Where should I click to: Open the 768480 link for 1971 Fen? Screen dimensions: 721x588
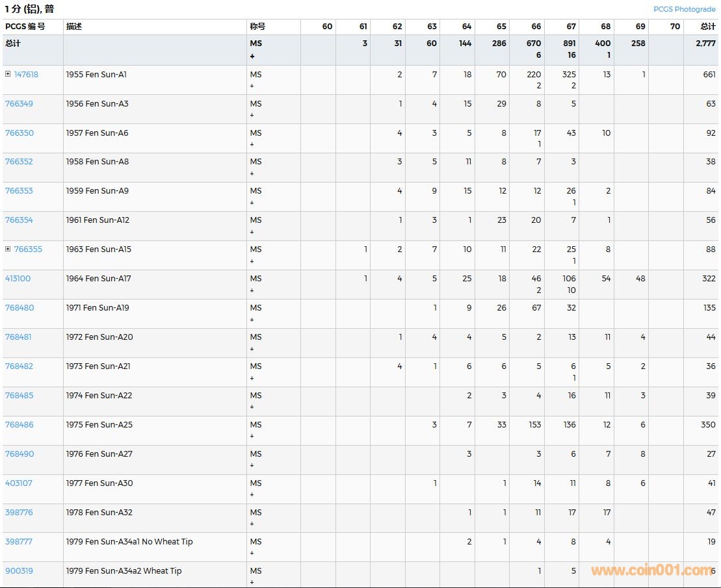pyautogui.click(x=18, y=308)
